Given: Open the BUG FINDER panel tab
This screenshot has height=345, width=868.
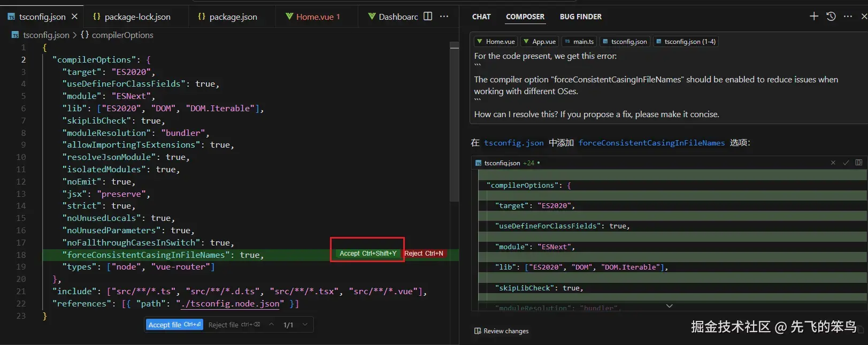Looking at the screenshot, I should [x=581, y=17].
